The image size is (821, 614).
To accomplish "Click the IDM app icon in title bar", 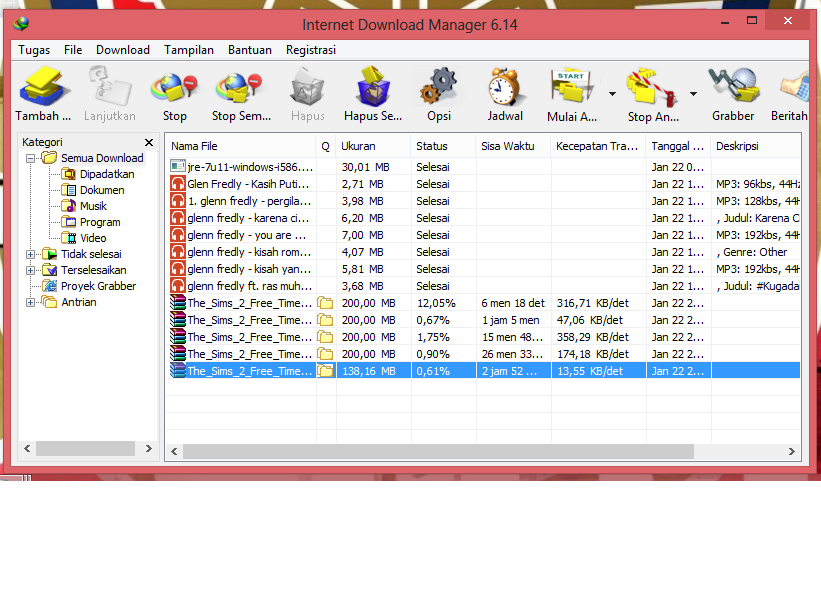I will pyautogui.click(x=21, y=24).
